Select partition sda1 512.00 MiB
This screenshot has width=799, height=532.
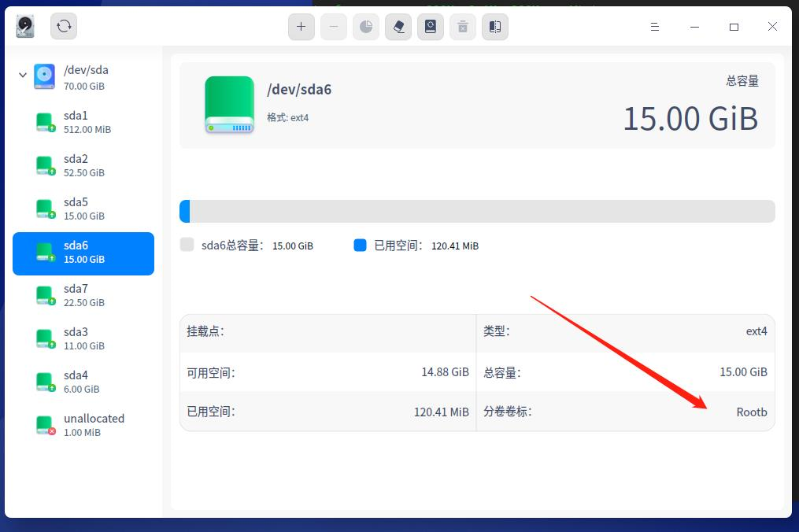coord(83,122)
